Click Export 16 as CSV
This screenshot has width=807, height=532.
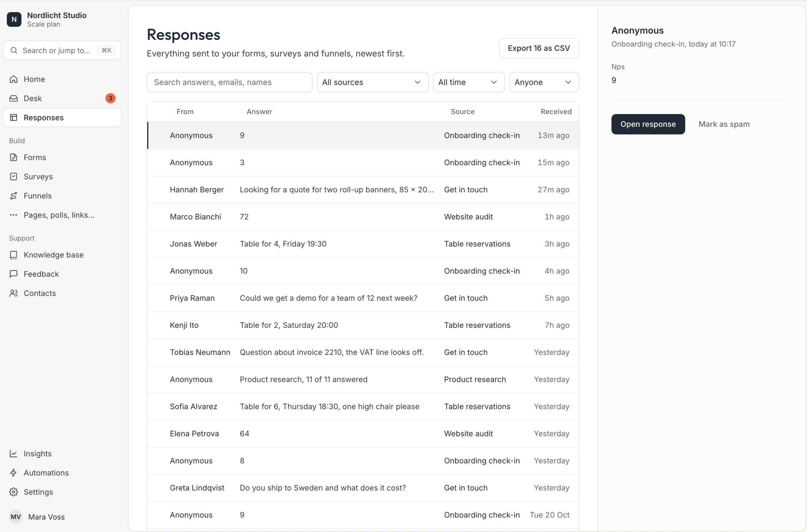pos(539,48)
